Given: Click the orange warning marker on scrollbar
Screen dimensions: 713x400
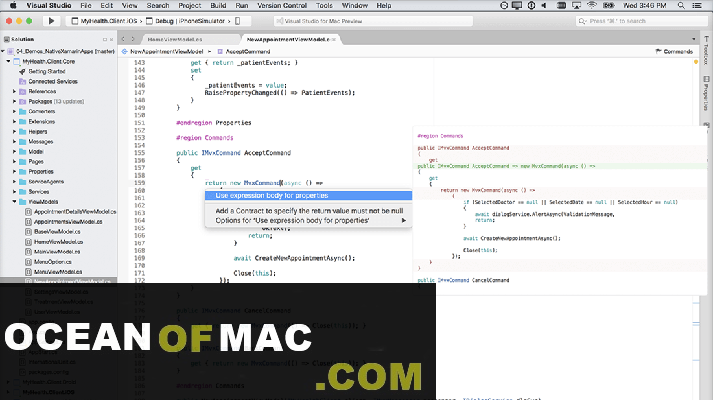Looking at the screenshot, I should pyautogui.click(x=696, y=62).
